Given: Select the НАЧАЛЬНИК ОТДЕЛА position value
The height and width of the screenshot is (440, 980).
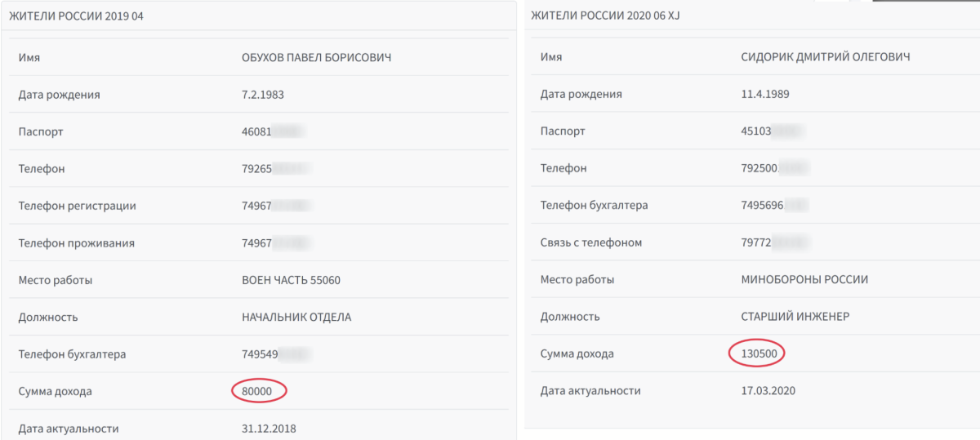Looking at the screenshot, I should click(296, 318).
